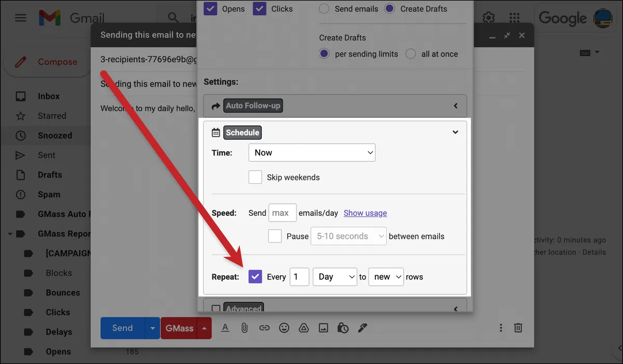Image resolution: width=623 pixels, height=364 pixels.
Task: Click the Google account avatar
Action: (x=603, y=18)
